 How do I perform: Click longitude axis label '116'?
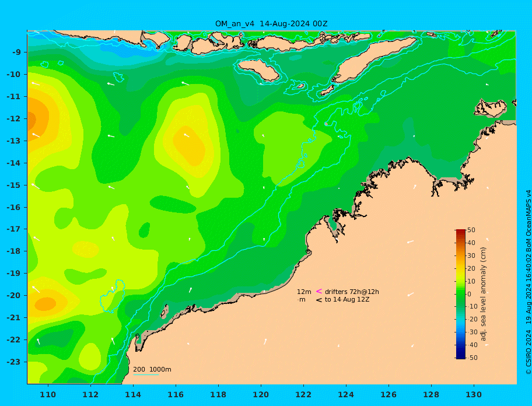point(176,395)
